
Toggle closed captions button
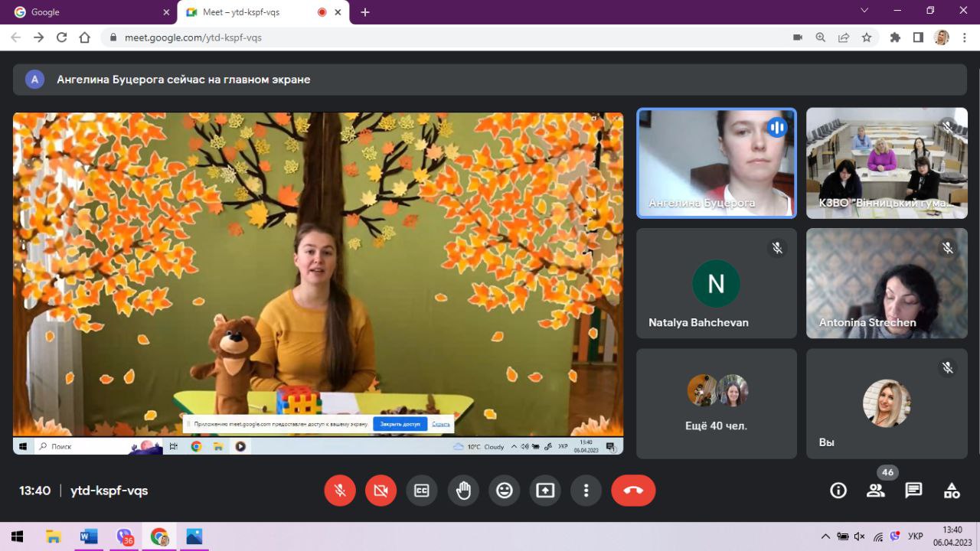click(422, 491)
